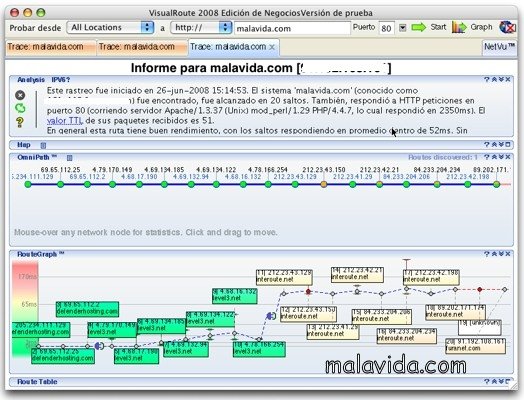Close the RouteGraph panel with its X
The height and width of the screenshot is (400, 524).
coord(508,254)
